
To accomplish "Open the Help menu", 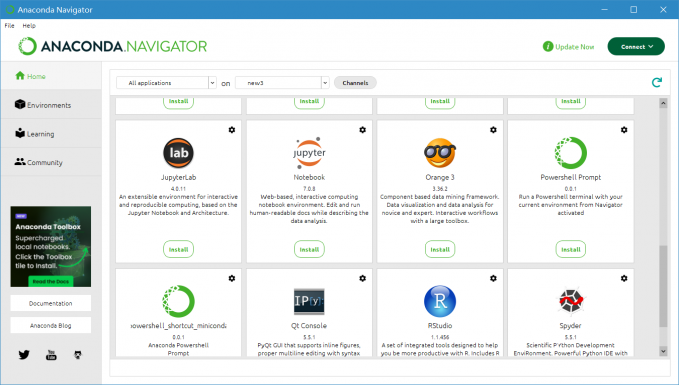I will tap(29, 26).
